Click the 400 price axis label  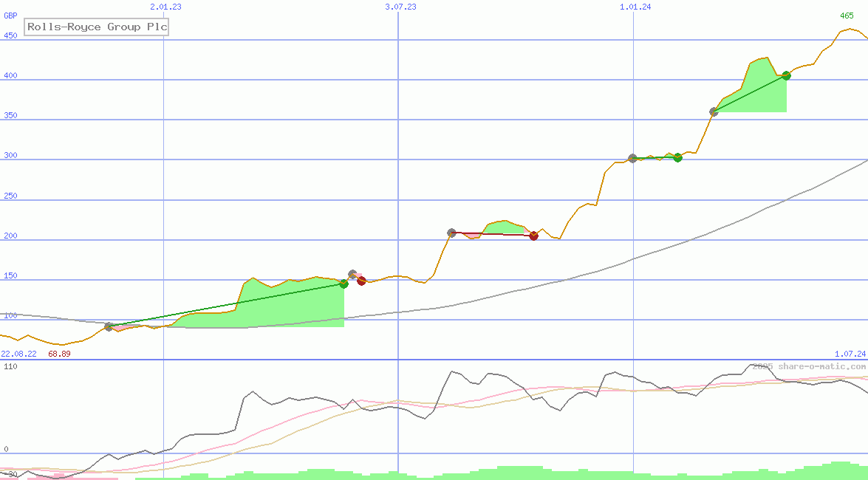pyautogui.click(x=10, y=75)
